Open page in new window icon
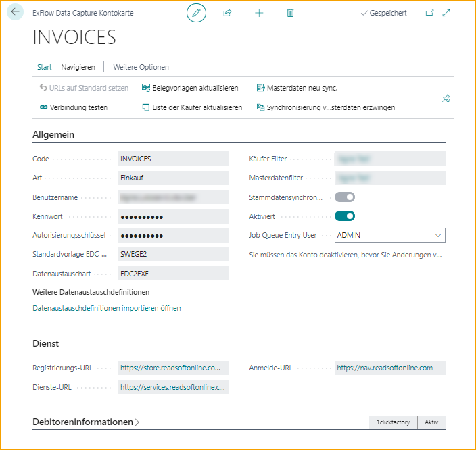This screenshot has width=476, height=450. tap(429, 13)
